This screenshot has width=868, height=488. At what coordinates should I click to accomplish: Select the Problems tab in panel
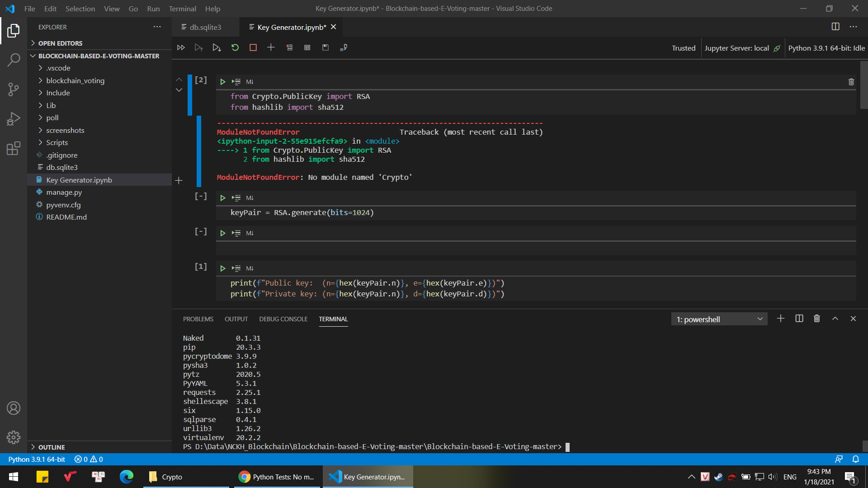tap(198, 319)
